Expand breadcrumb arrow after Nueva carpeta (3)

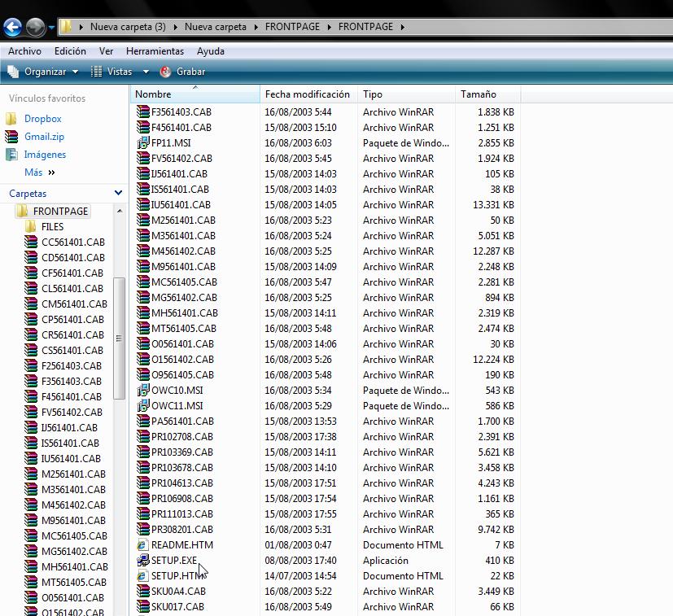pyautogui.click(x=176, y=27)
